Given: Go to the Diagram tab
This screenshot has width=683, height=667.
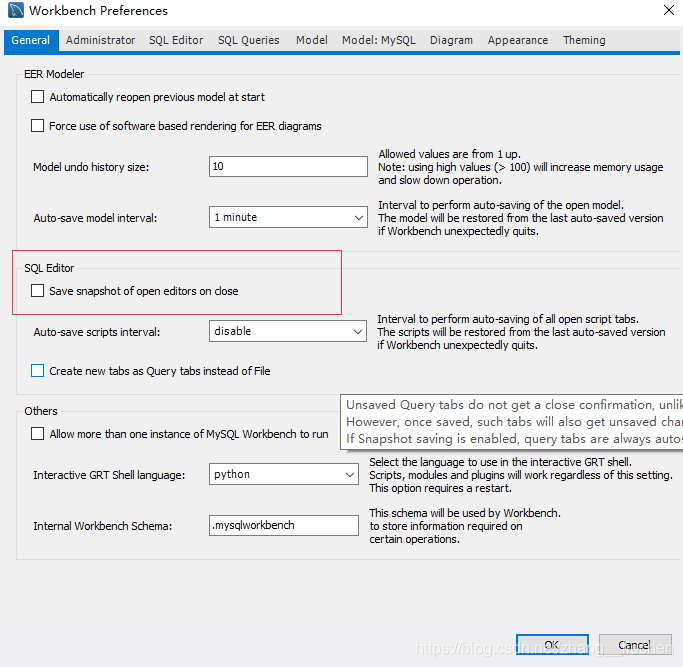Looking at the screenshot, I should coord(451,40).
